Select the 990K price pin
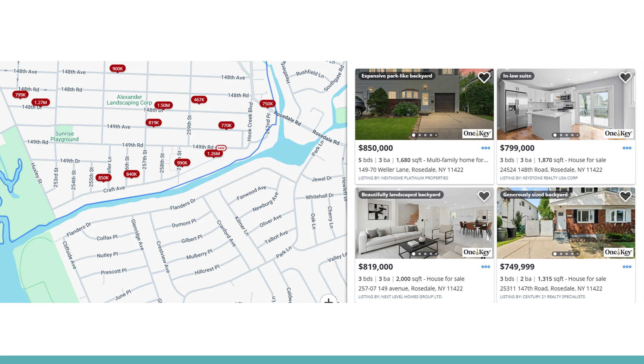 (182, 163)
